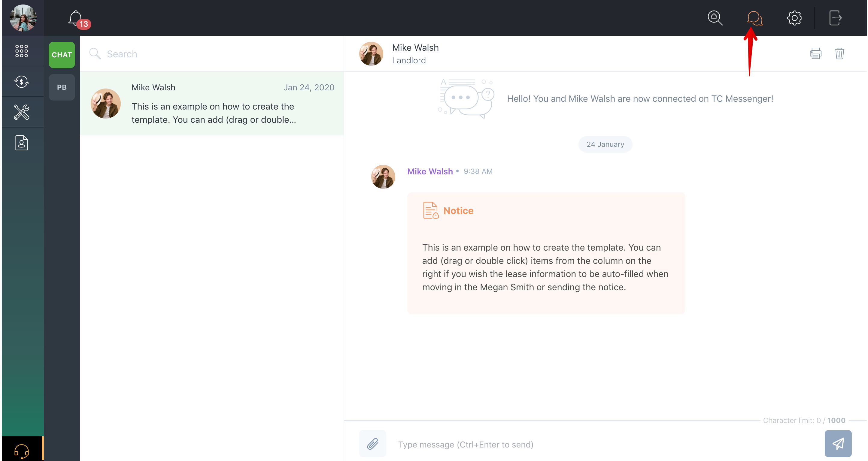This screenshot has width=868, height=461.
Task: Delete conversation using trash icon
Action: point(840,53)
